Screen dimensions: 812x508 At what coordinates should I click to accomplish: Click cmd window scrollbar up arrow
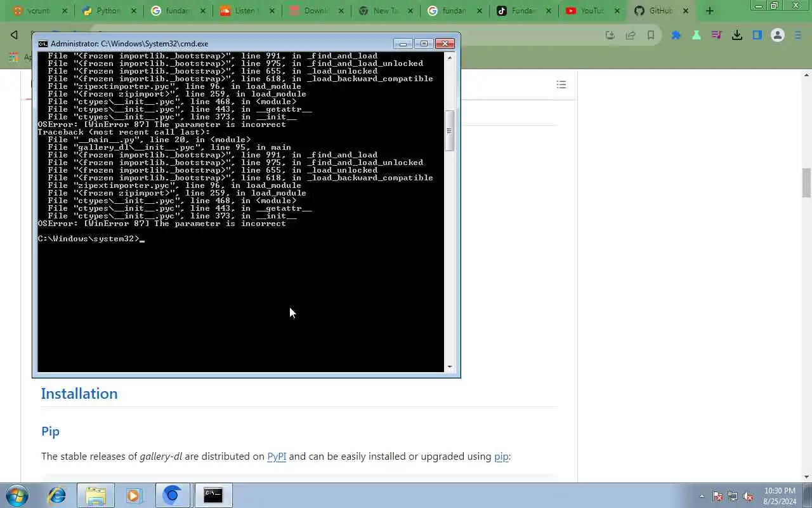pos(450,58)
